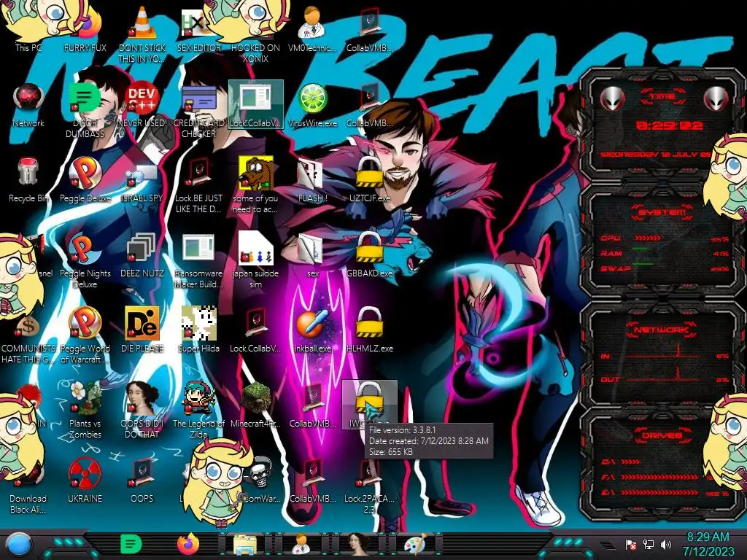The height and width of the screenshot is (560, 747).
Task: Launch the Dev-C++ 'NEVER USED!' icon
Action: (142, 105)
